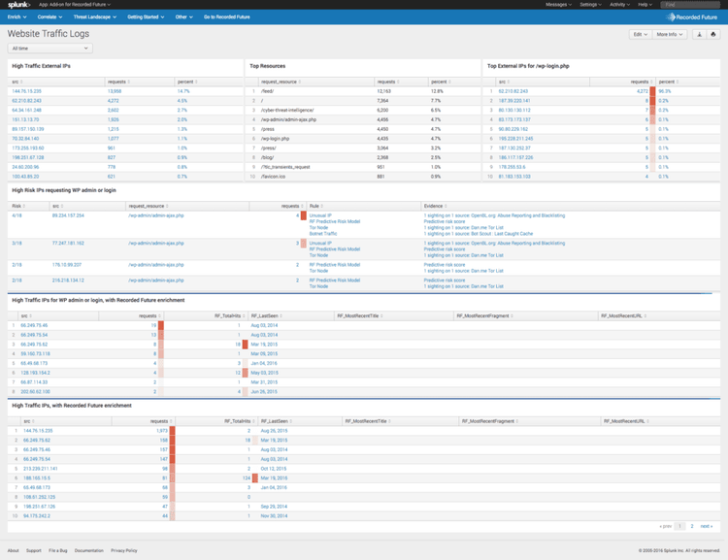Viewport: 728px width, 560px height.
Task: Expand the More Info dropdown
Action: [x=670, y=34]
